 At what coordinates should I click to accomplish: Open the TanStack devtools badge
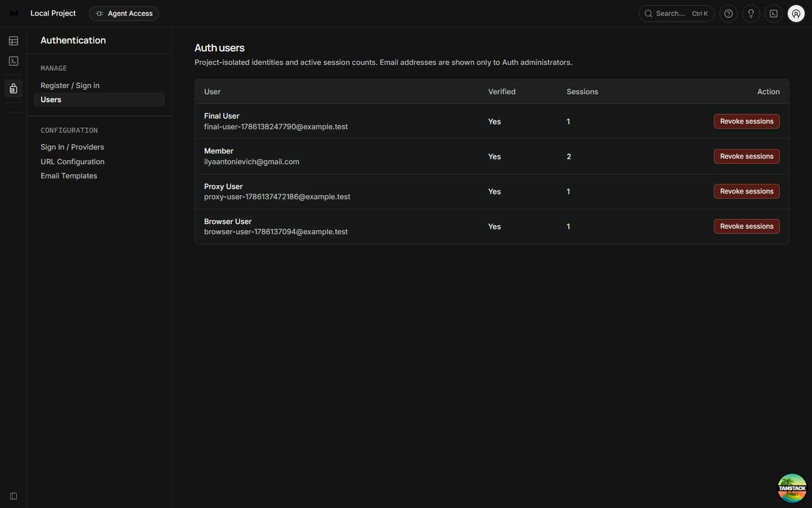(792, 488)
